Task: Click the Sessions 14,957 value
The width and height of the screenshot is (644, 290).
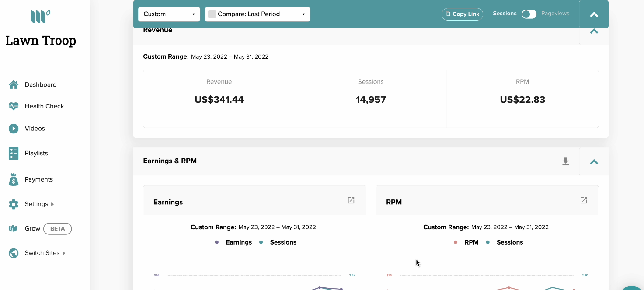Action: (371, 100)
